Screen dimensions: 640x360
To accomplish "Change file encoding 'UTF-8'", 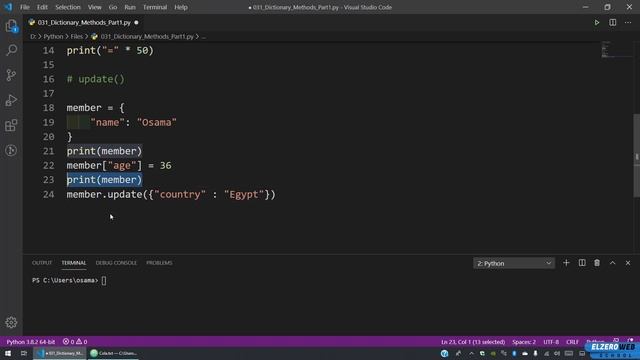I will pos(551,342).
